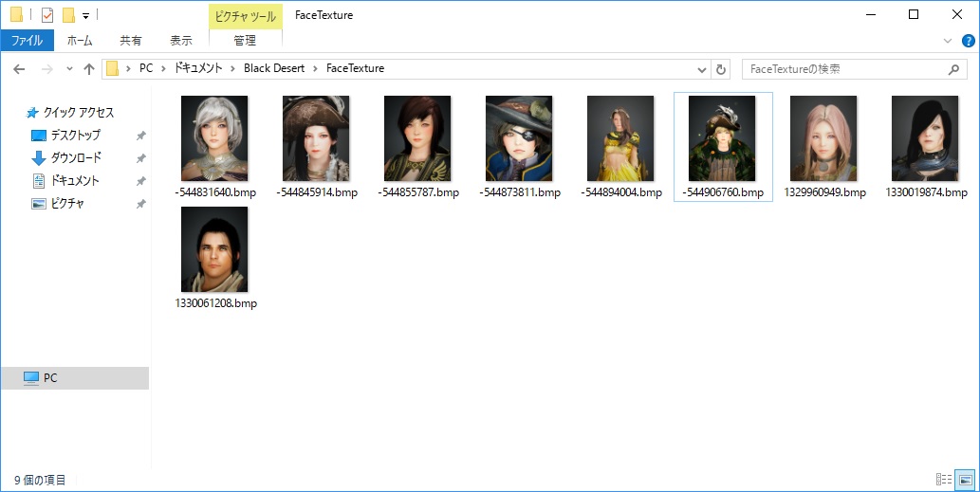The width and height of the screenshot is (980, 492).
Task: Select thumbnail of 1330061208.bmp
Action: click(214, 249)
